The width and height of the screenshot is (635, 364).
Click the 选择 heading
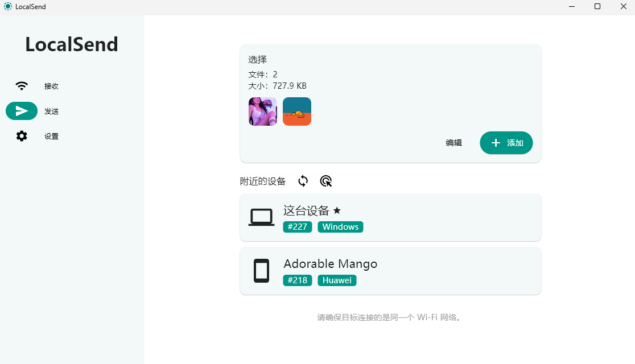click(x=258, y=60)
